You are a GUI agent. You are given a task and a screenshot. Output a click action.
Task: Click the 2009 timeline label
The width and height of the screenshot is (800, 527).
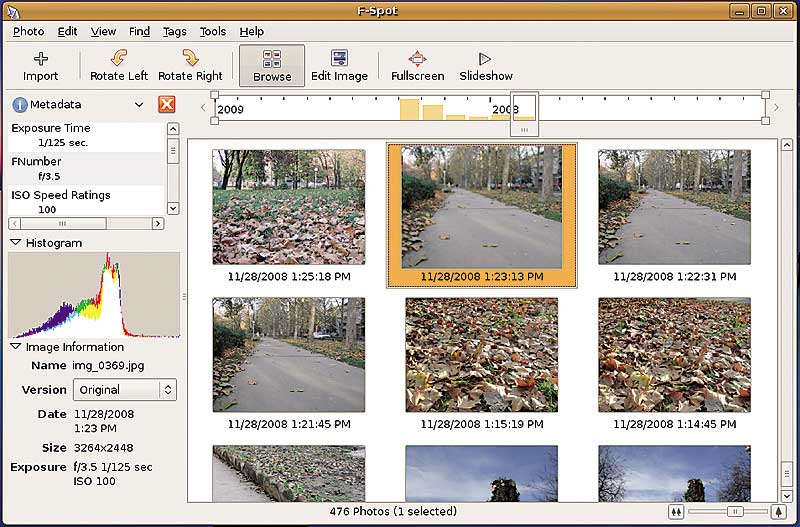point(231,109)
